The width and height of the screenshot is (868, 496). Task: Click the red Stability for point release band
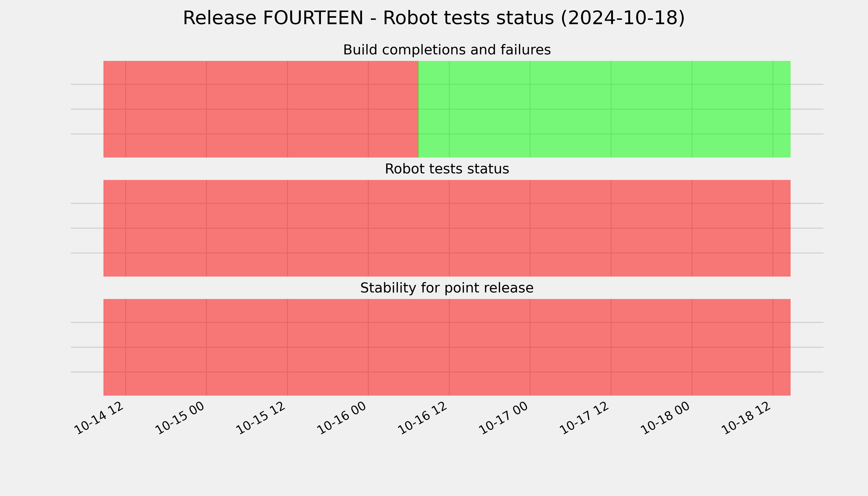tap(447, 347)
